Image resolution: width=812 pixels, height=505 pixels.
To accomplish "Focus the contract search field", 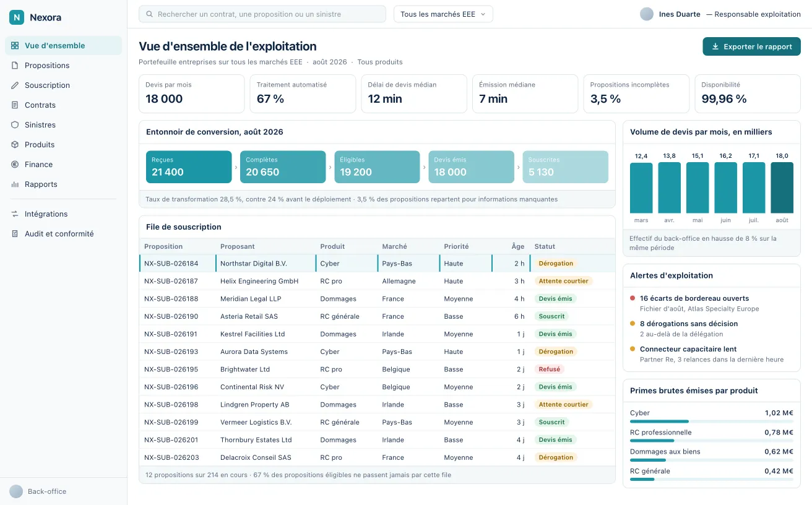I will 262,14.
